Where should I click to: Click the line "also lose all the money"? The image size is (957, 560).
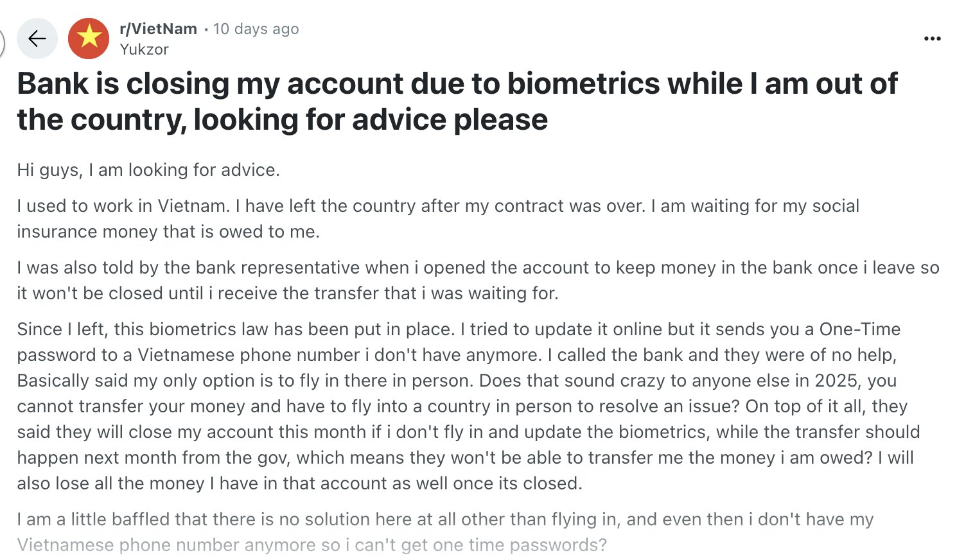coord(299,484)
